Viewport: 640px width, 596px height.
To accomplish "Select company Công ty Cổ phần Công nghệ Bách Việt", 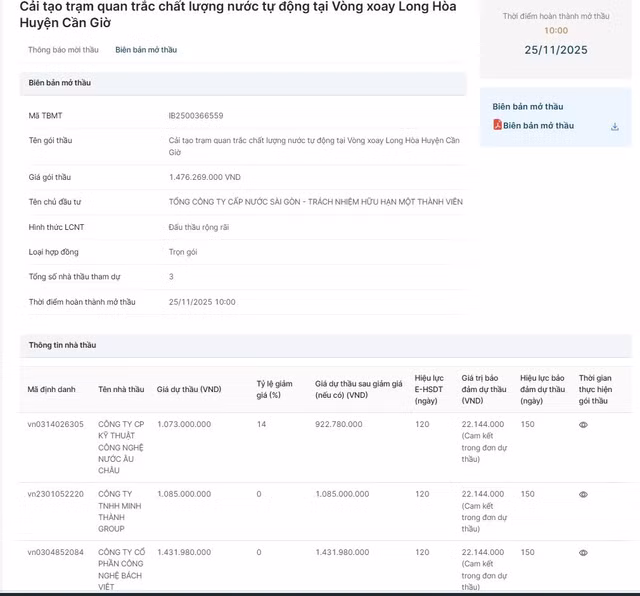I will [x=120, y=570].
